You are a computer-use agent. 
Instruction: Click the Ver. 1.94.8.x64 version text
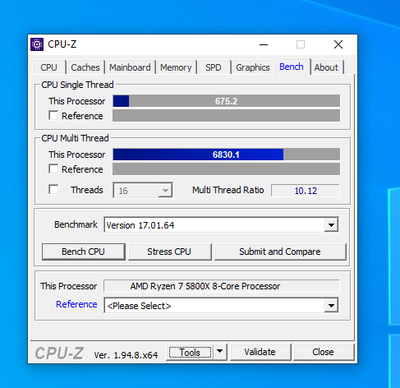pos(126,355)
